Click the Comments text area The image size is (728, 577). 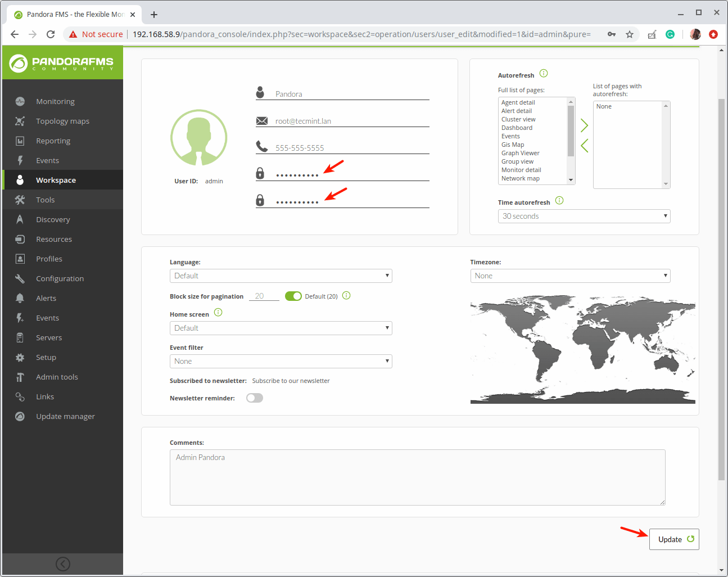(417, 477)
